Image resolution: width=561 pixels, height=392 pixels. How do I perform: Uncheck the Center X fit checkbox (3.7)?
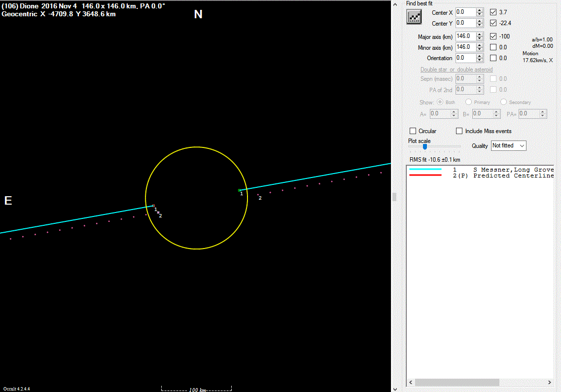point(493,12)
